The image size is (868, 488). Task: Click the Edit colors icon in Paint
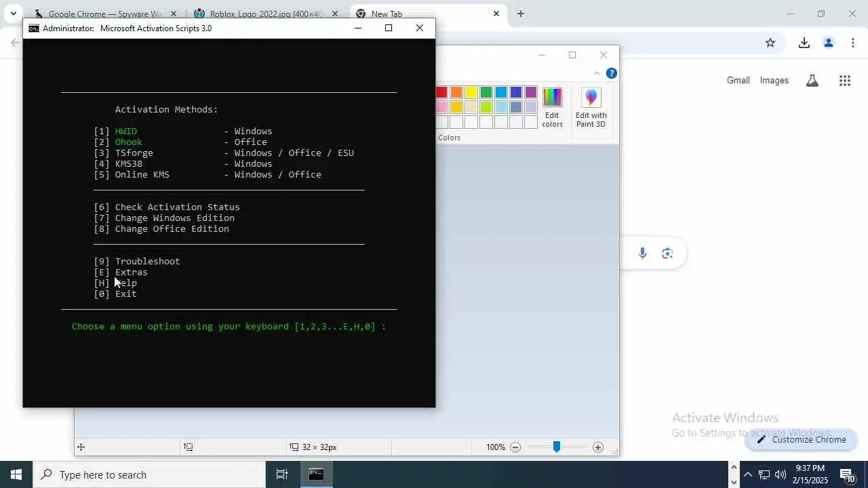552,107
